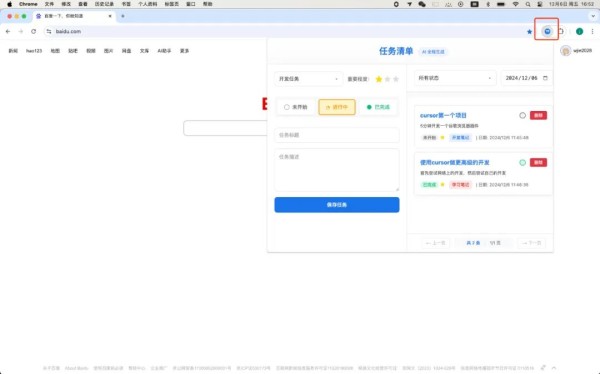Click Bluetooth icon in menu bar

click(x=488, y=4)
